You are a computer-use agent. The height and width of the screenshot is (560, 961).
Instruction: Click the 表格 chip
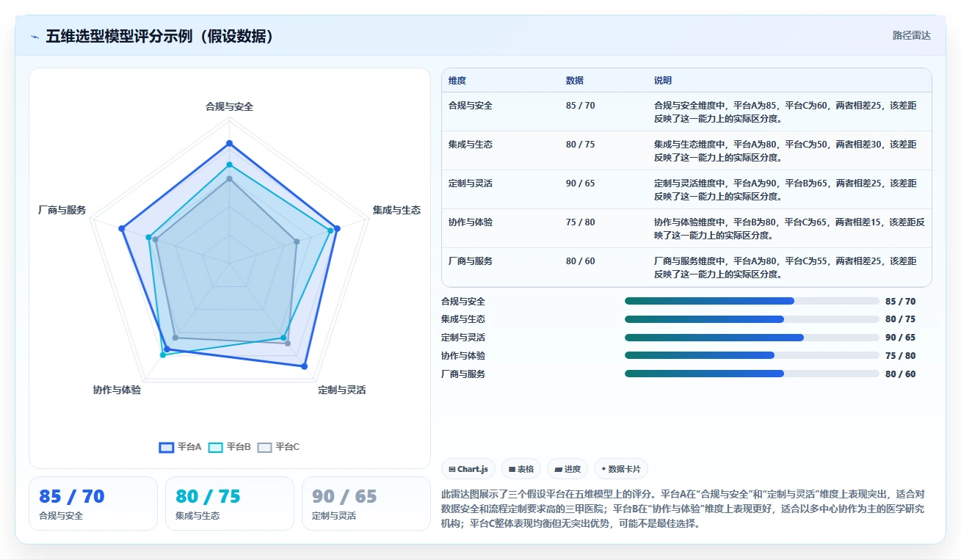[521, 469]
